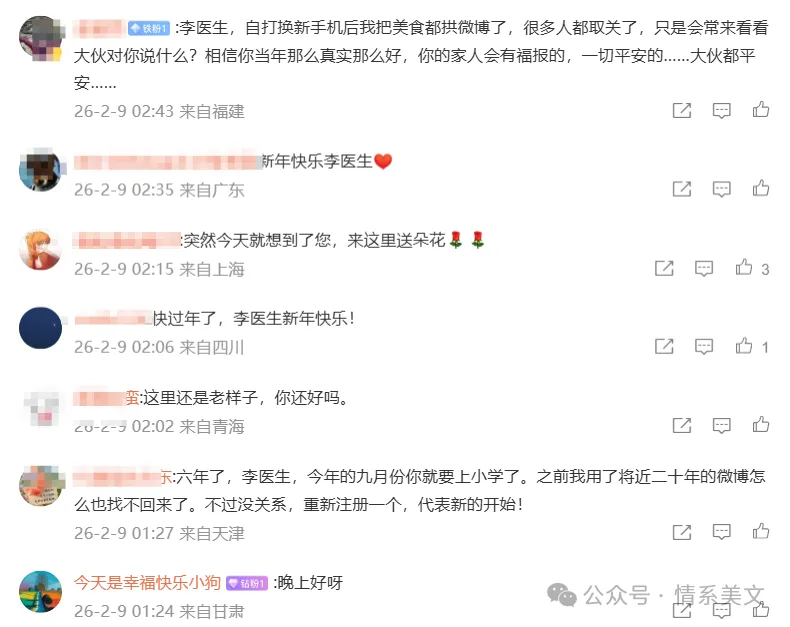Repost the 四川 comment 快过年了
The height and width of the screenshot is (627, 790).
[x=664, y=346]
